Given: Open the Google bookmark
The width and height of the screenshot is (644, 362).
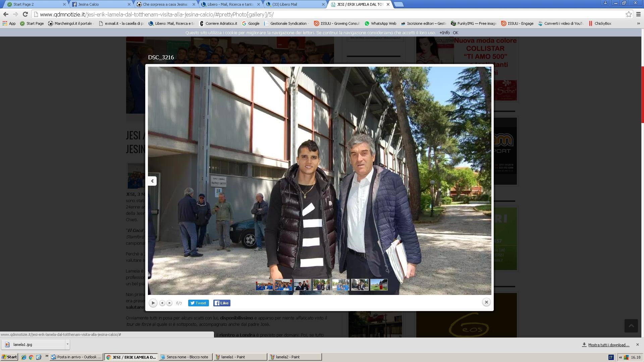Looking at the screenshot, I should [251, 23].
